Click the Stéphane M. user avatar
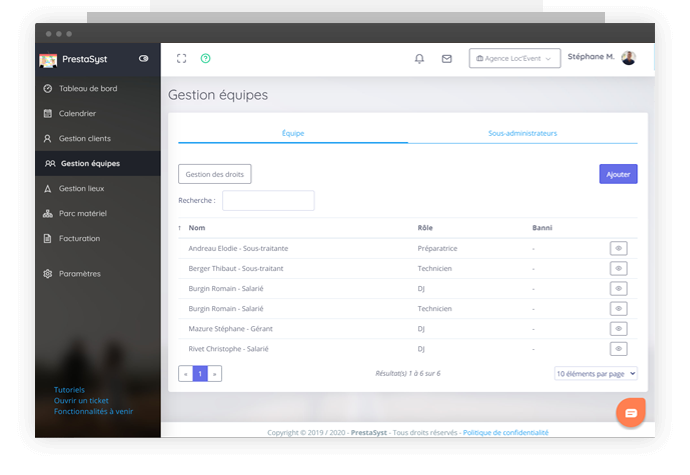Viewport: 690px width, 475px height. pos(629,58)
